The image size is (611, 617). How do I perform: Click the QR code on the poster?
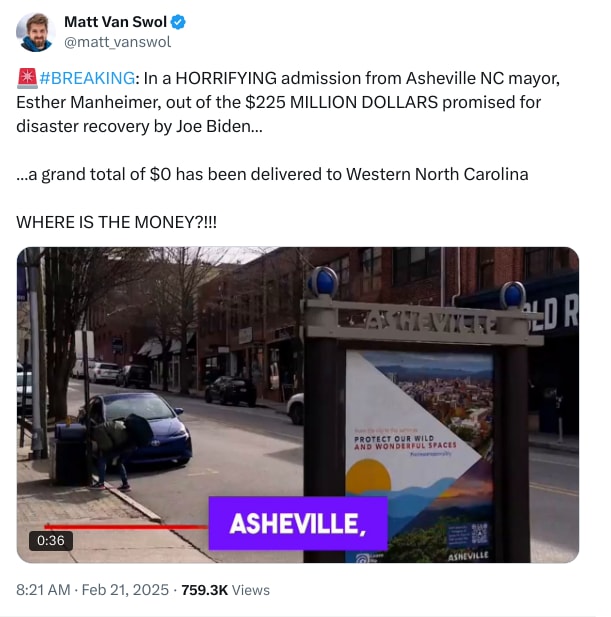(x=468, y=536)
